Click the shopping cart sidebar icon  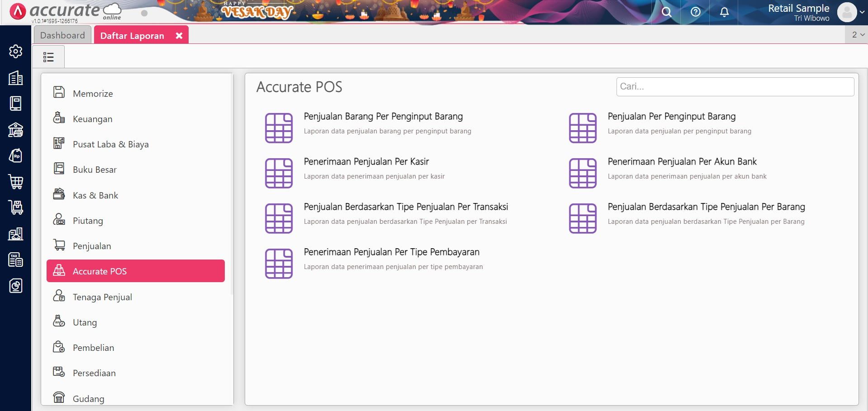(16, 182)
